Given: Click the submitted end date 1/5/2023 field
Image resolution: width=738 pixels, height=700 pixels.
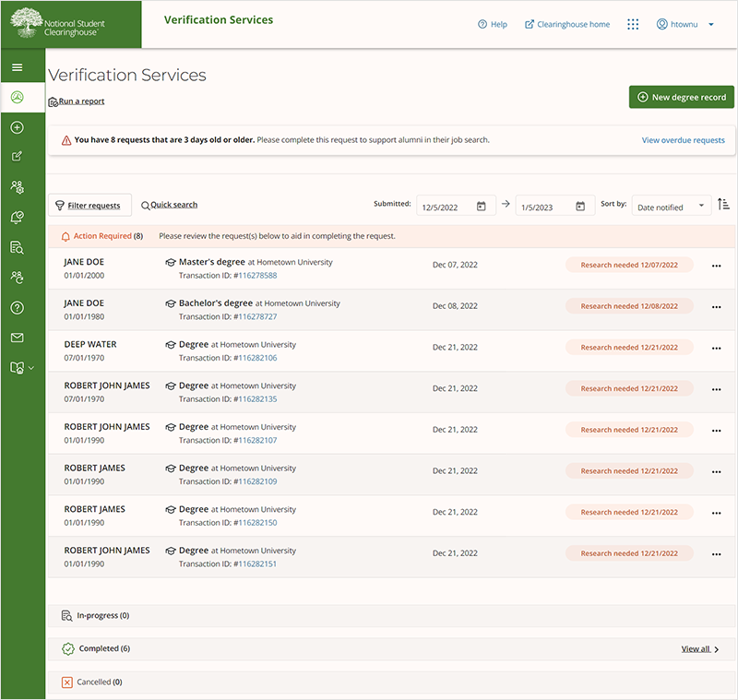Looking at the screenshot, I should [x=555, y=206].
